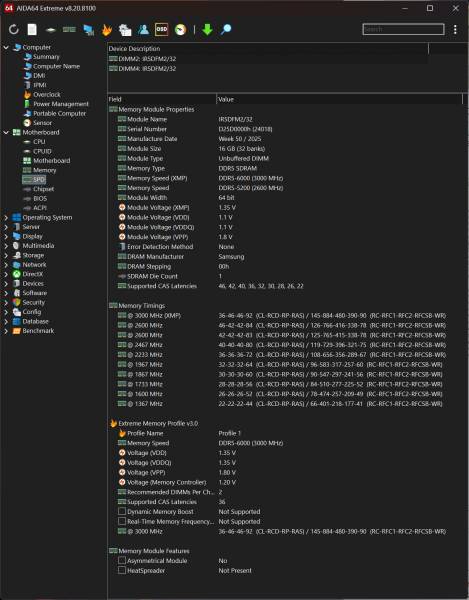The width and height of the screenshot is (469, 600).
Task: Select the DRAM Manufacturer row
Action: point(285,256)
